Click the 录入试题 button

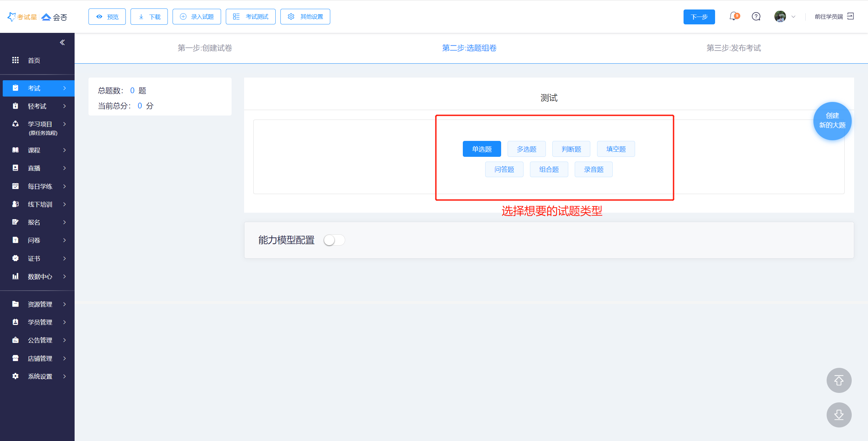[197, 17]
